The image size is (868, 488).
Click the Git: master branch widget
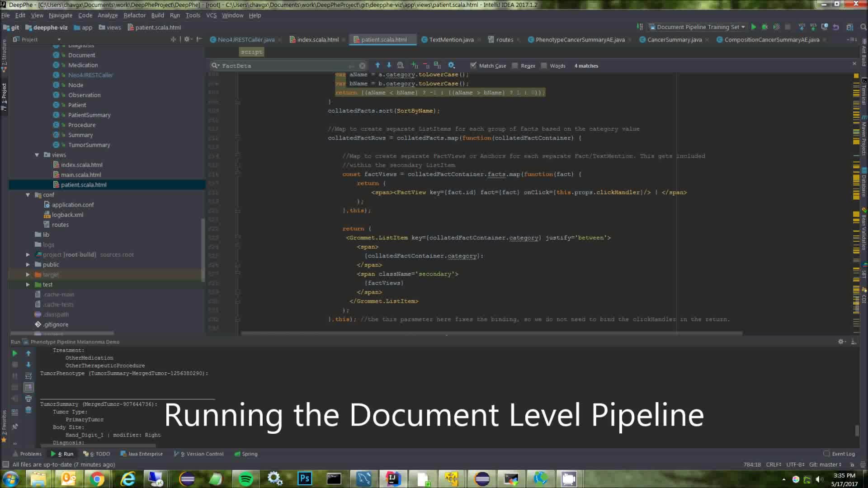pyautogui.click(x=825, y=465)
